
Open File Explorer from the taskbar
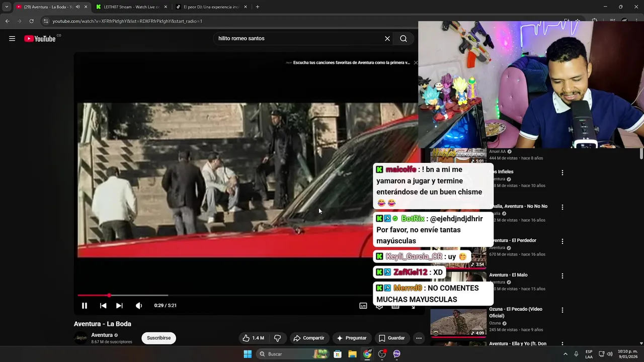(352, 354)
